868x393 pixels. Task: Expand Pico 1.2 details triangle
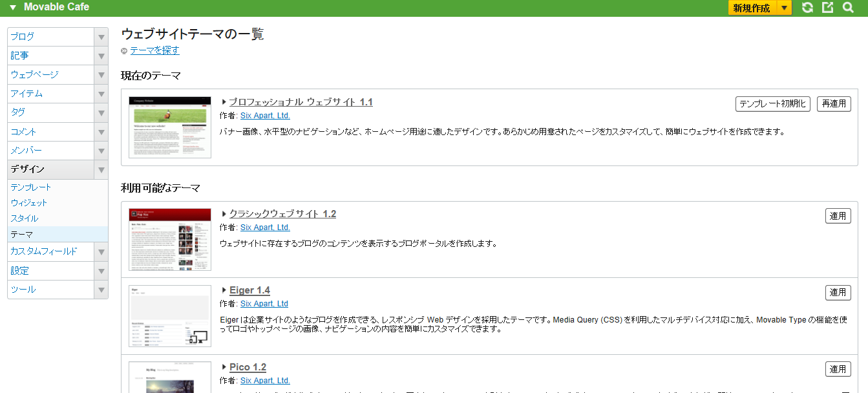[224, 367]
